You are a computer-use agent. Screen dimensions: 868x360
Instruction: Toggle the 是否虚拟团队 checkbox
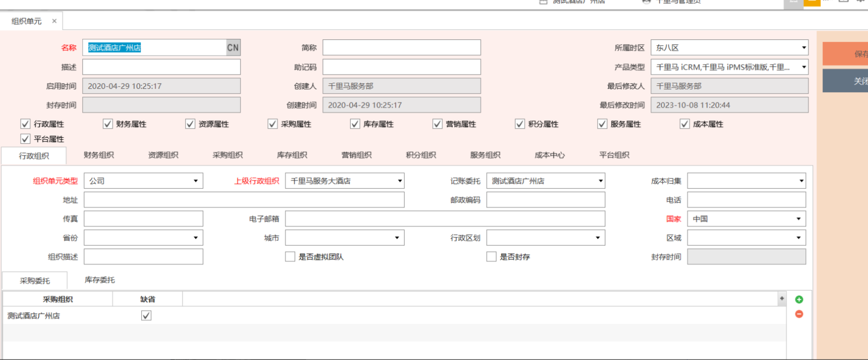click(x=290, y=257)
